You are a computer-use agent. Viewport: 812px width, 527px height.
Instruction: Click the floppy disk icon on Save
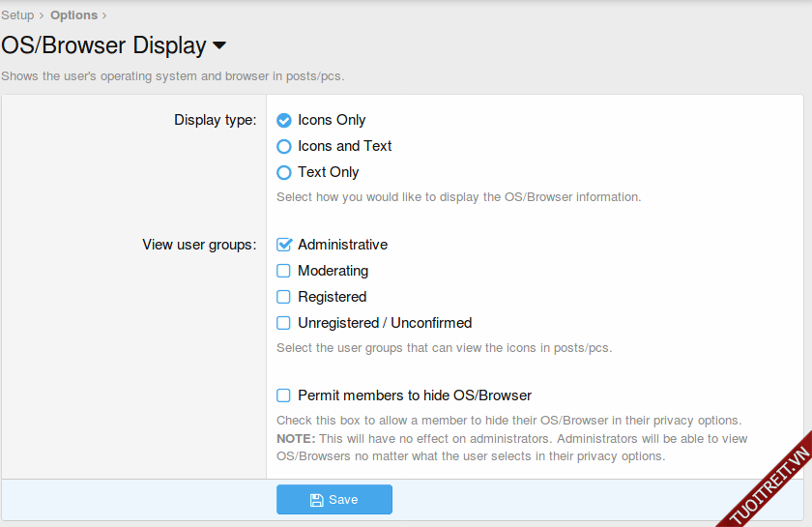tap(316, 500)
